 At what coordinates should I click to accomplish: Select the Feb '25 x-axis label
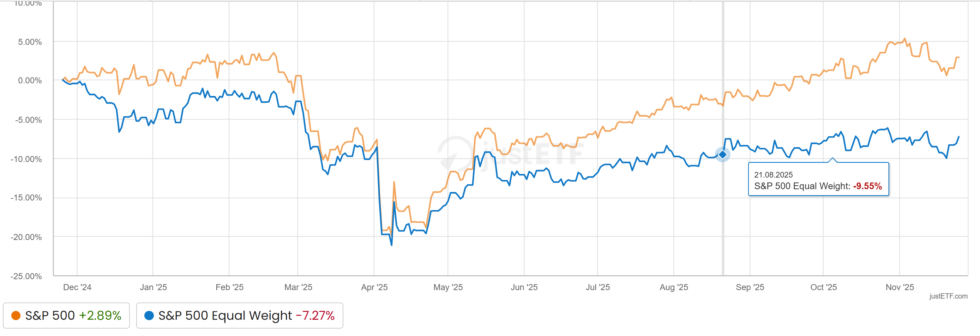tap(229, 287)
